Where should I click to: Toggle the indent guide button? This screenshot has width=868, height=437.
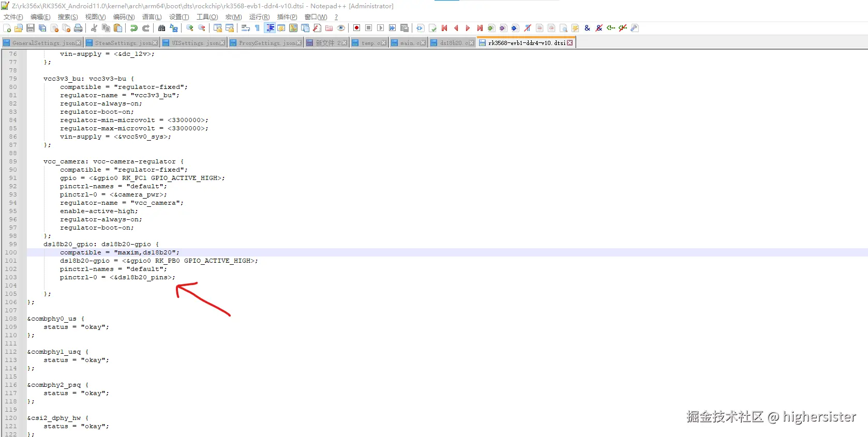(270, 28)
